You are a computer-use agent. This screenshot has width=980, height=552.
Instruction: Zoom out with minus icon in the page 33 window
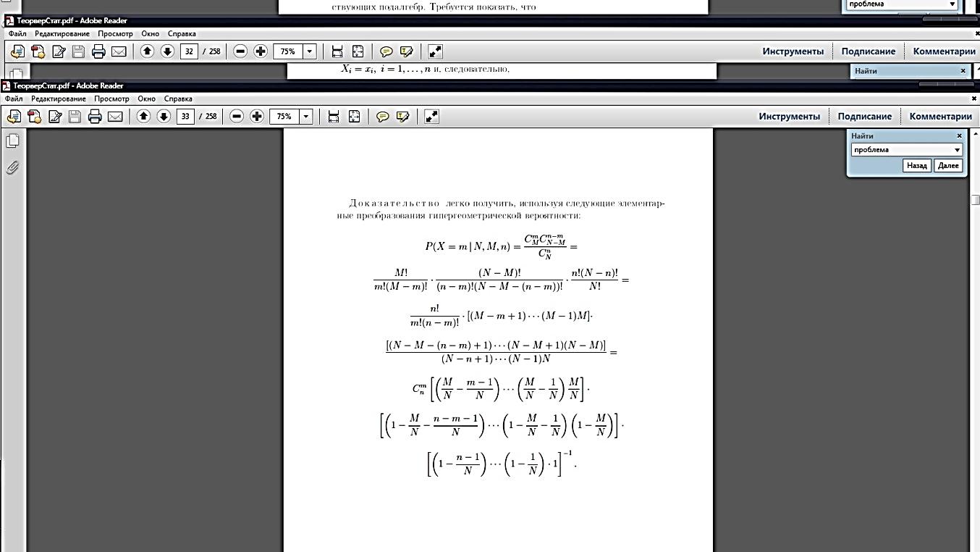click(x=237, y=116)
